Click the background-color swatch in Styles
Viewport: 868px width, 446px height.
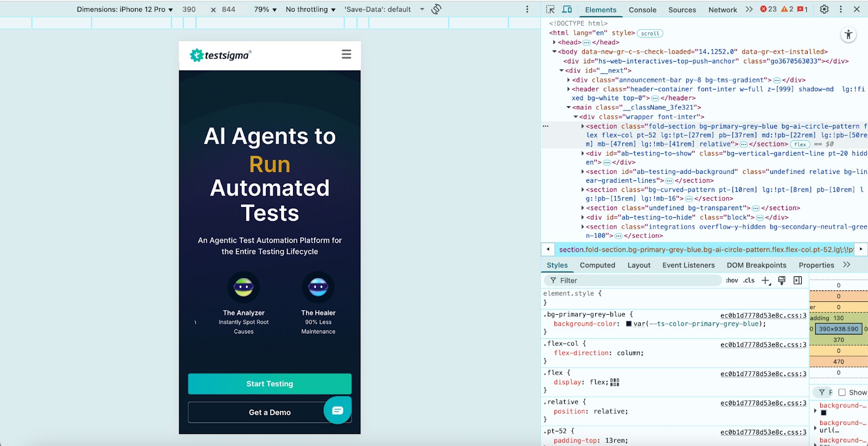click(x=629, y=324)
